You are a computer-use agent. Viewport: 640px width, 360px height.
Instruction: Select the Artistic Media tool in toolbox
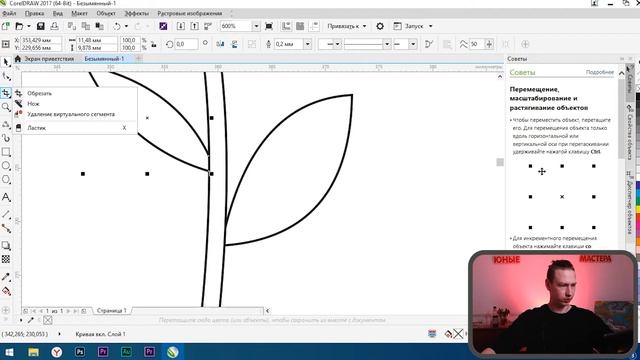click(6, 138)
